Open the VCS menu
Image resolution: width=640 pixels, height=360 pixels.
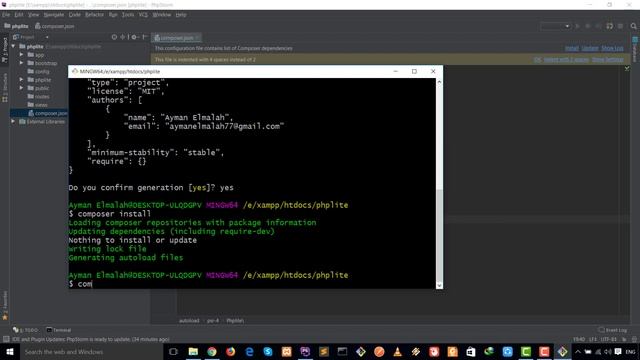pos(143,15)
